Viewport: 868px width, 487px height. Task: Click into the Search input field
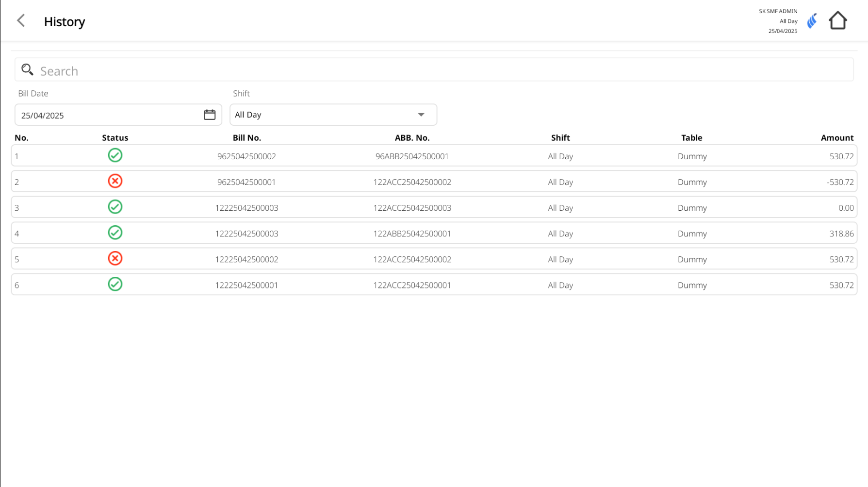click(x=437, y=71)
